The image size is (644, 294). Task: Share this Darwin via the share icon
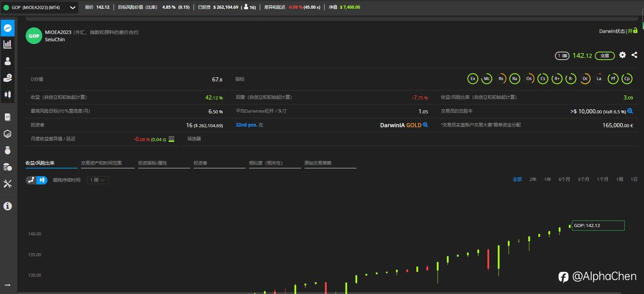634,55
